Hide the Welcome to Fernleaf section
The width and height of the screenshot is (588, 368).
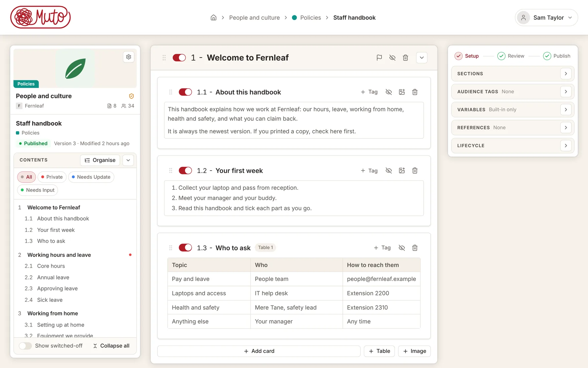[392, 58]
